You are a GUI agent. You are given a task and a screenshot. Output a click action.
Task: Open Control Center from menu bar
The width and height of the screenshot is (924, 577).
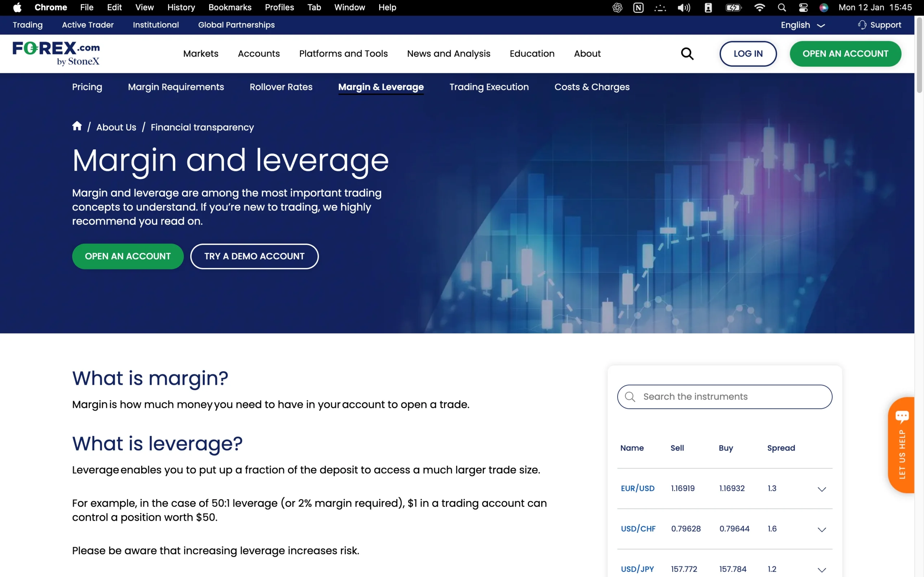tap(803, 7)
